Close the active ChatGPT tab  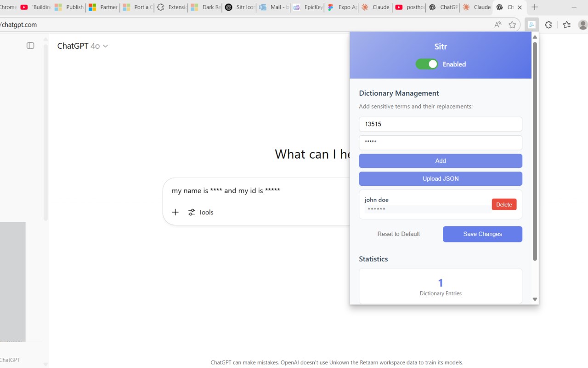pos(520,7)
